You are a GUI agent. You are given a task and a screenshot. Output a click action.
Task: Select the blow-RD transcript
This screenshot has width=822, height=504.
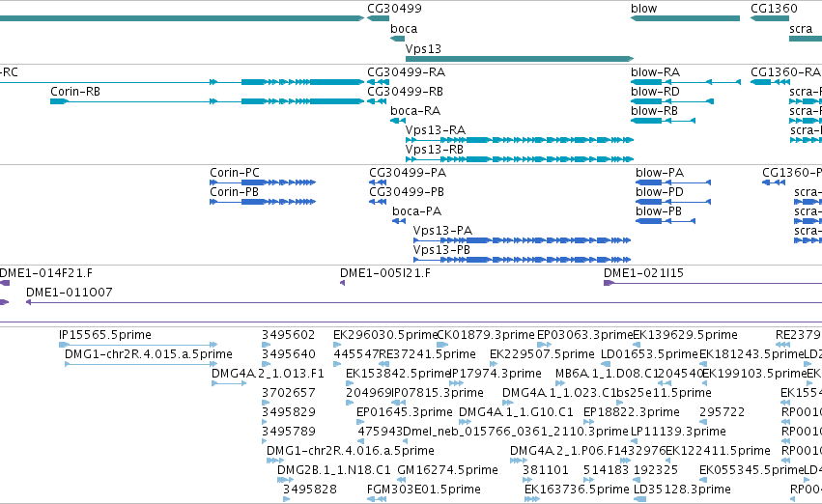(x=672, y=101)
